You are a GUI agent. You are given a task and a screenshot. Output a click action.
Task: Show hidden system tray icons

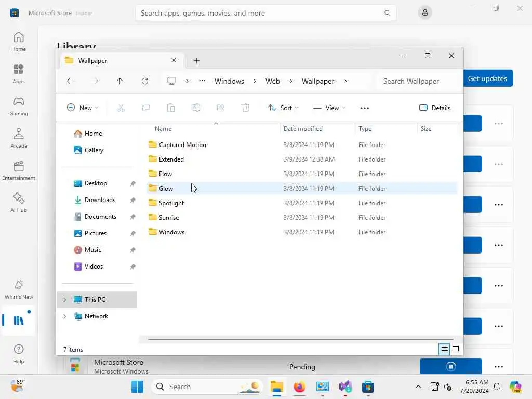pos(418,387)
